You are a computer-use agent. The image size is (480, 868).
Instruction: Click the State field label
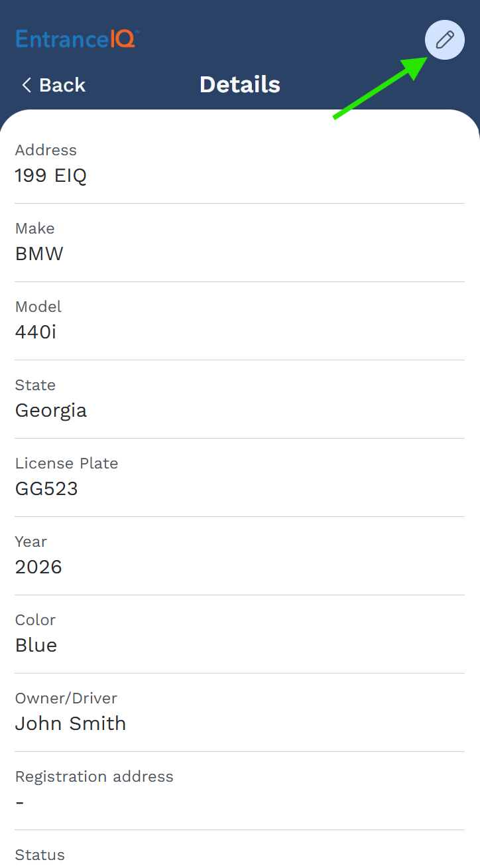pos(35,385)
